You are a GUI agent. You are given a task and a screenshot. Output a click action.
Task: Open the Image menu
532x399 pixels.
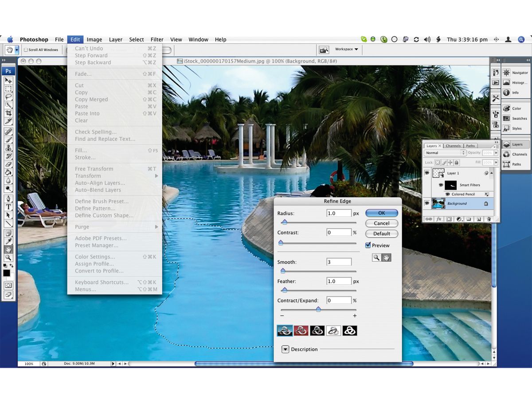pyautogui.click(x=94, y=39)
